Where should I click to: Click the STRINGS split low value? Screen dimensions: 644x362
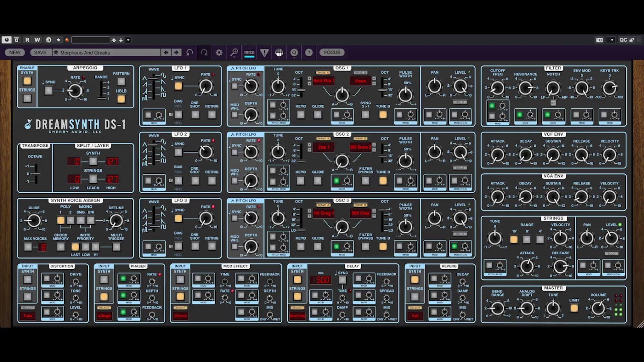click(74, 179)
